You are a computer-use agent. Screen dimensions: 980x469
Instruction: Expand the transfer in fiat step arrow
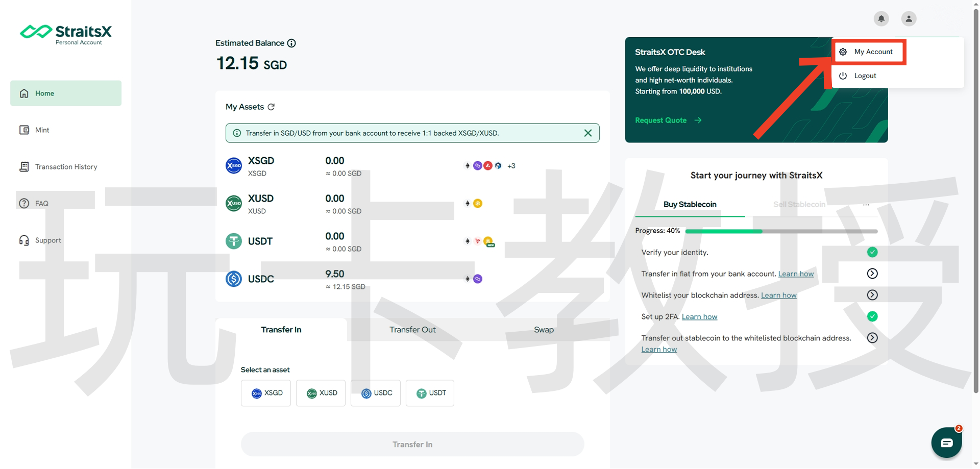pos(872,274)
